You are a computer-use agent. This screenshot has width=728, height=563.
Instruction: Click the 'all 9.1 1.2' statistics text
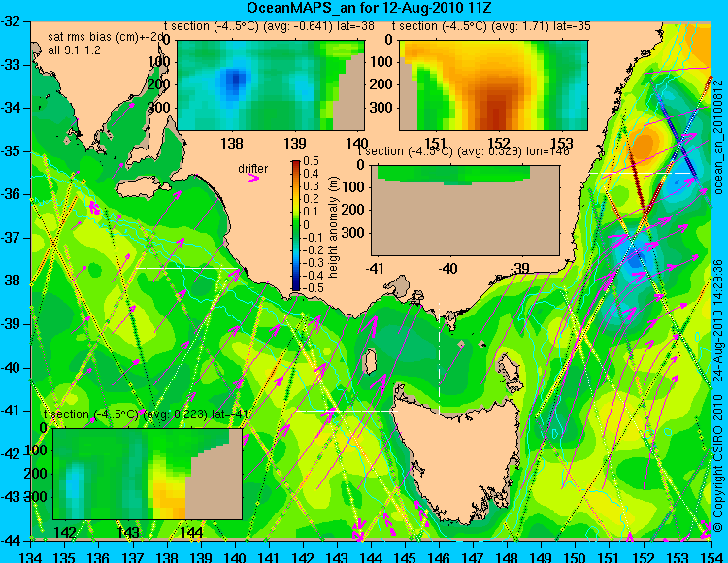[x=74, y=50]
